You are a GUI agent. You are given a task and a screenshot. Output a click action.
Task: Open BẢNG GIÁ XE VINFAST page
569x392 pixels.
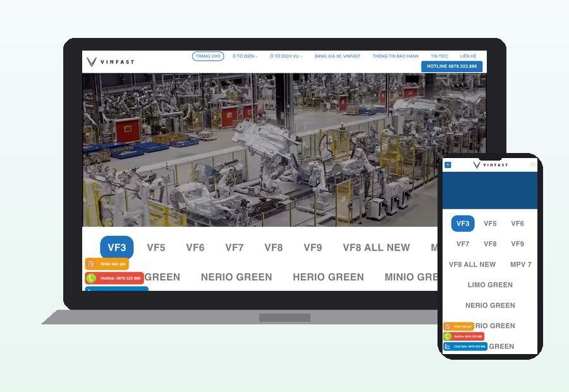tap(338, 56)
